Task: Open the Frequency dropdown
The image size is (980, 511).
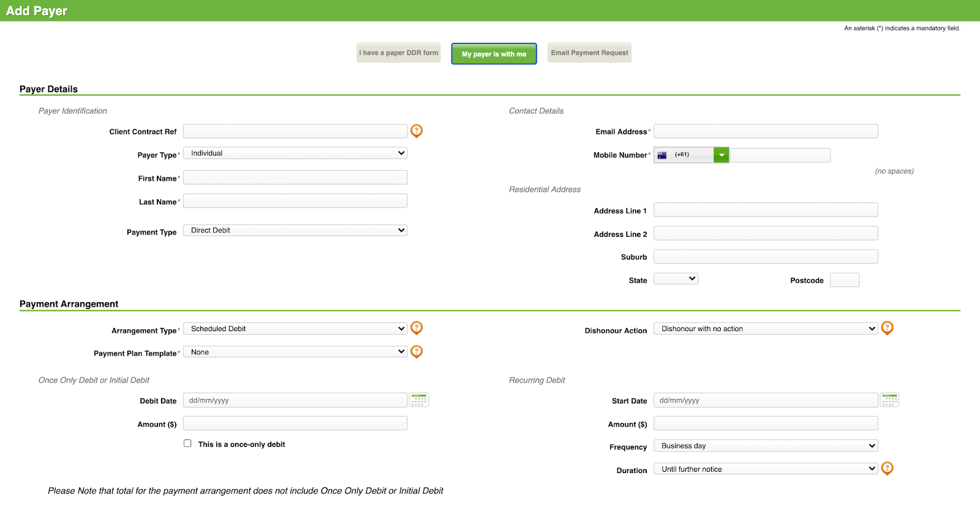Action: (x=766, y=446)
